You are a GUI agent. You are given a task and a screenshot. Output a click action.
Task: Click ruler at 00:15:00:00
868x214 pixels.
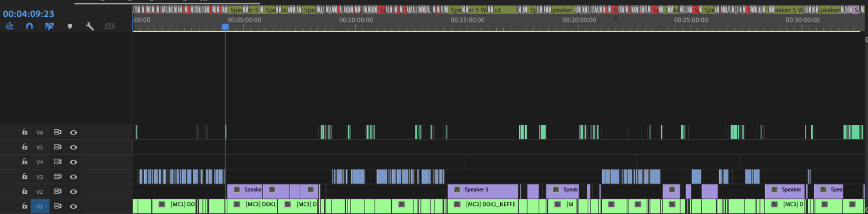tap(468, 20)
